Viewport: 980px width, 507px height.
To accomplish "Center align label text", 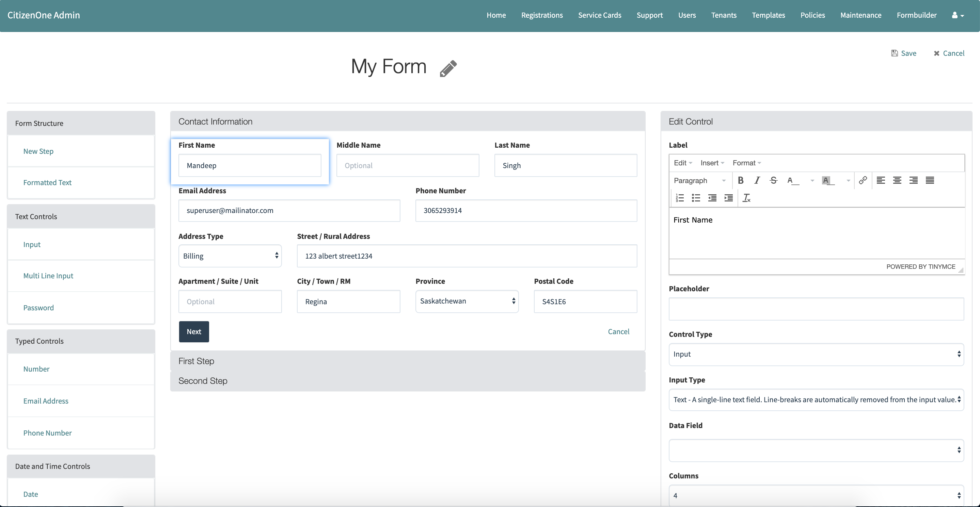I will [x=897, y=181].
